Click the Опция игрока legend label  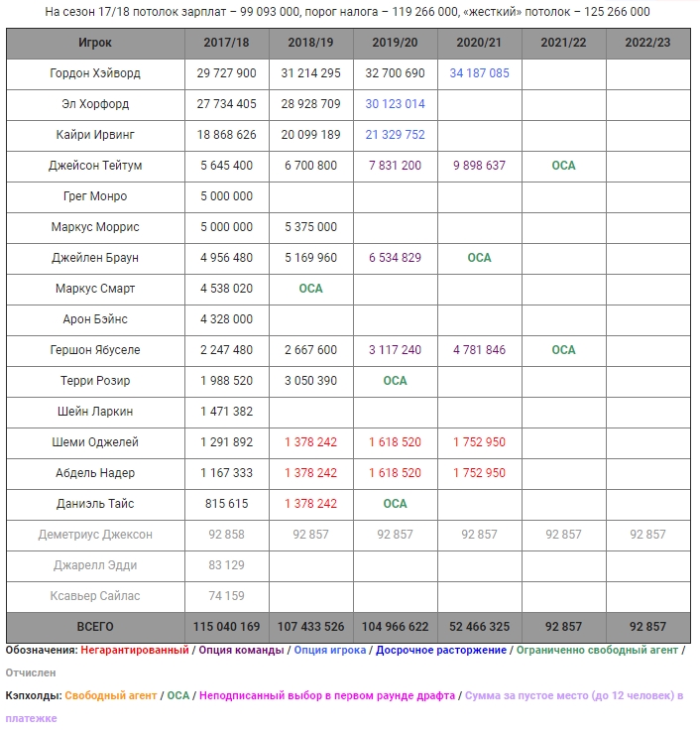(x=330, y=650)
